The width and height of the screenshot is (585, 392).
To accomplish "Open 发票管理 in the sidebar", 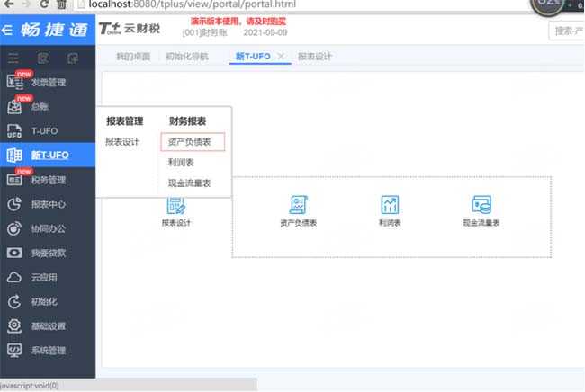I will 48,83.
